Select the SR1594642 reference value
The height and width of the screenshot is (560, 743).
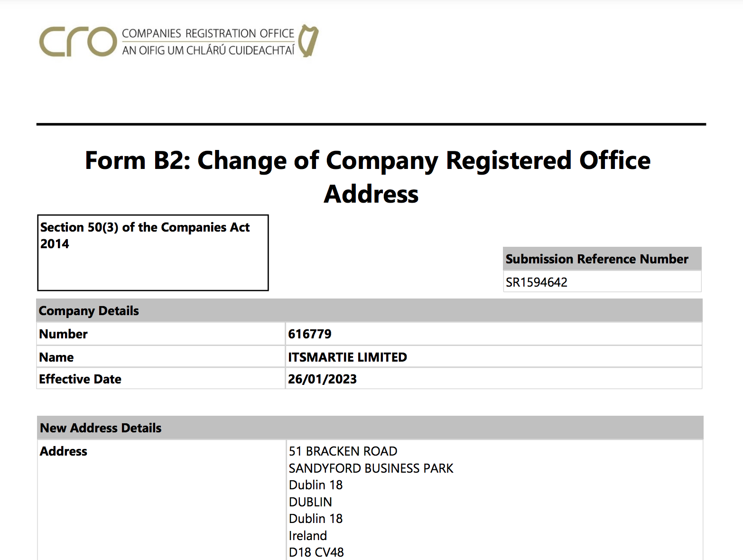pos(536,282)
